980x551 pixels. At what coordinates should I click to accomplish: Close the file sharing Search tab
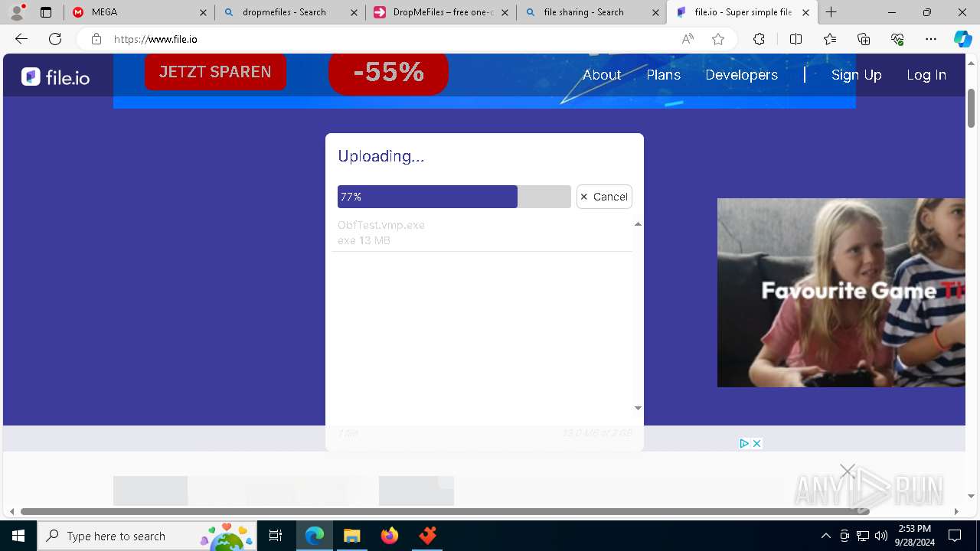[x=655, y=12]
